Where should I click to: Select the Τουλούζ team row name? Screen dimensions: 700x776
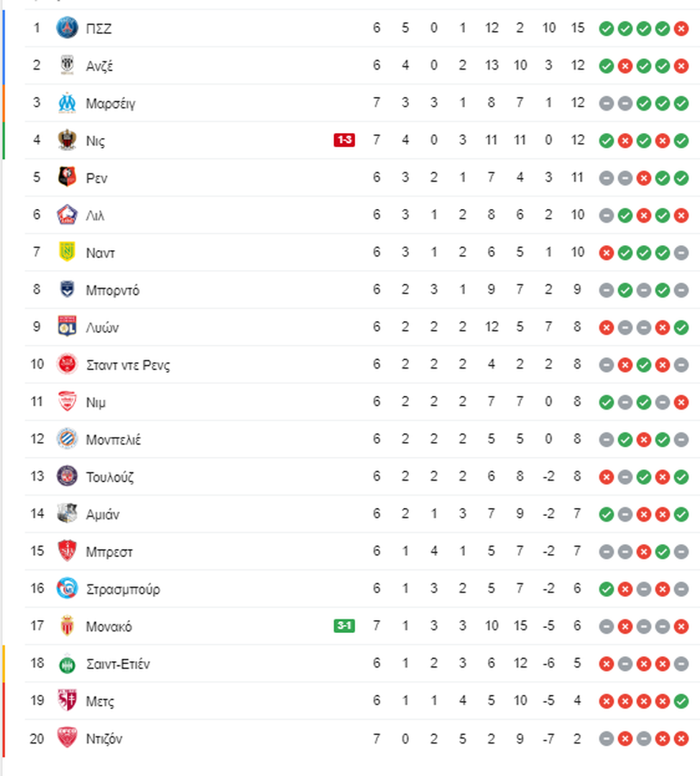[110, 477]
